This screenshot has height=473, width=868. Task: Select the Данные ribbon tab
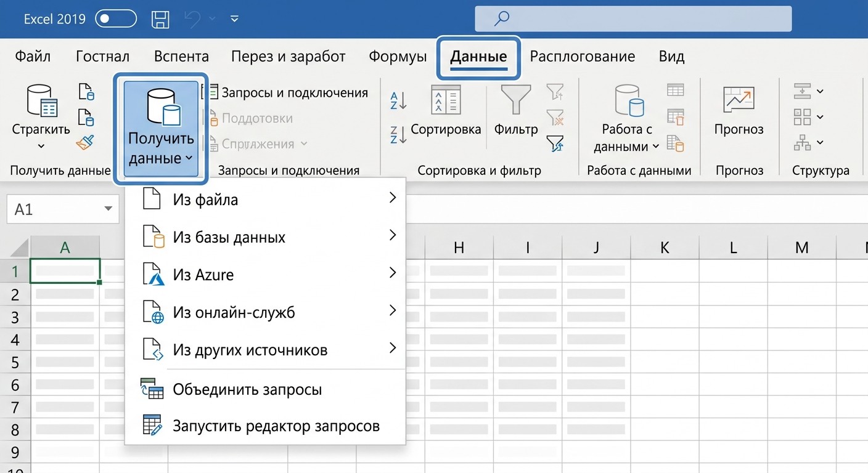(478, 57)
